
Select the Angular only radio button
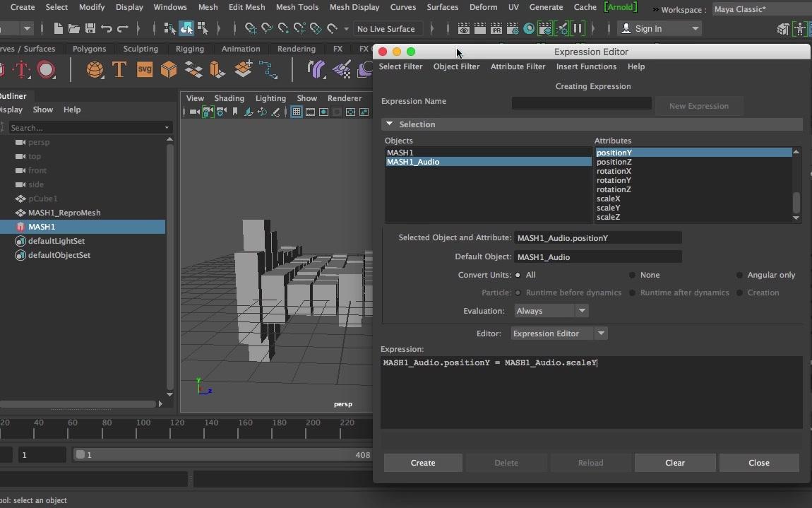740,275
